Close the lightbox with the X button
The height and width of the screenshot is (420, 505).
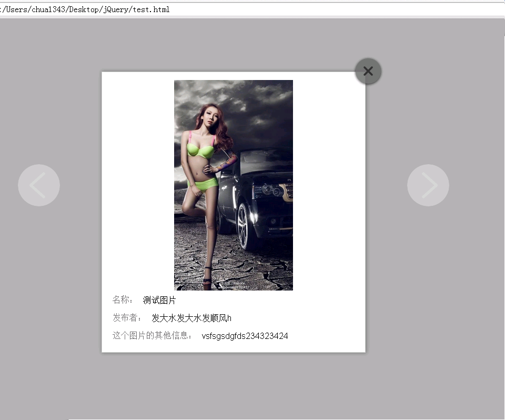[368, 71]
